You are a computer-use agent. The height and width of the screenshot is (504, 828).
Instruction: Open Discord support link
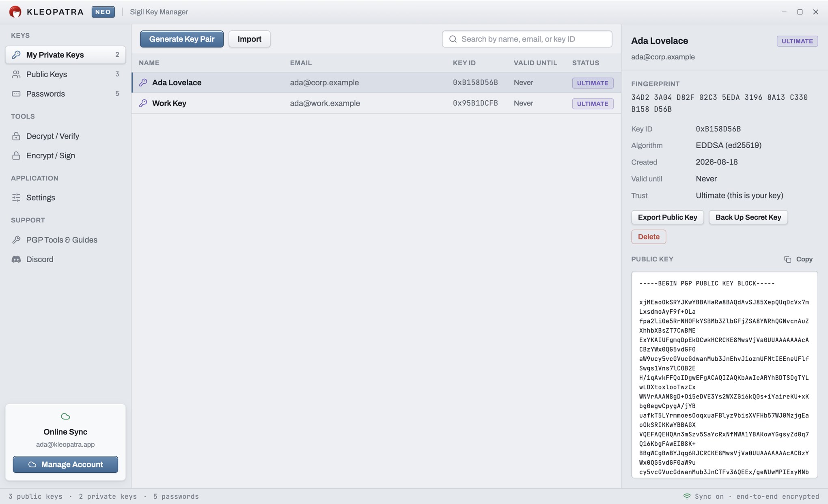65,259
